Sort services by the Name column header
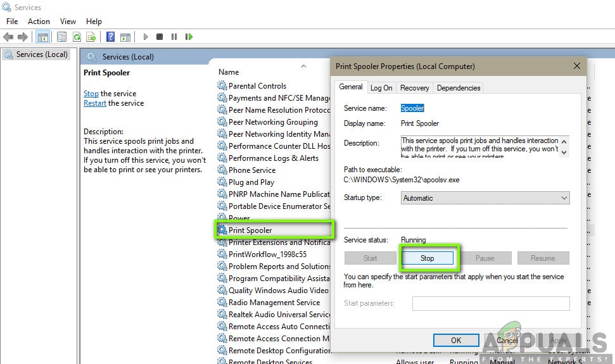The image size is (615, 364). click(229, 72)
